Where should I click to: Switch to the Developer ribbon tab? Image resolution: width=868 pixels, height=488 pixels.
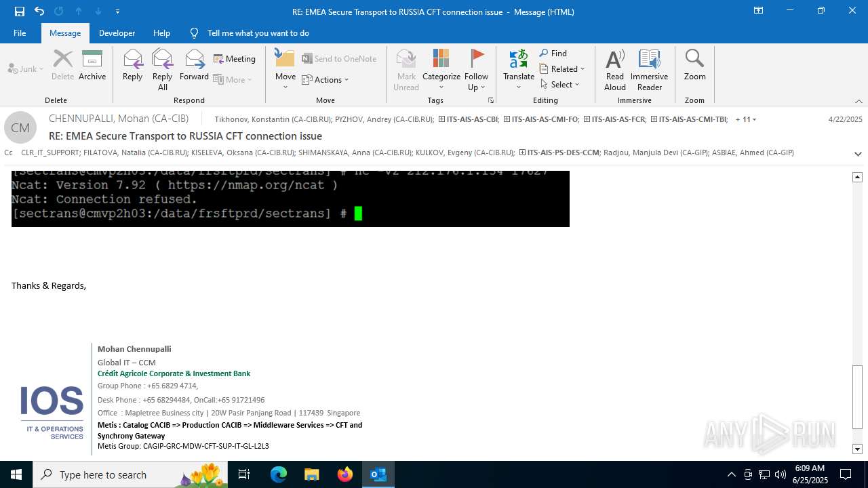point(117,33)
